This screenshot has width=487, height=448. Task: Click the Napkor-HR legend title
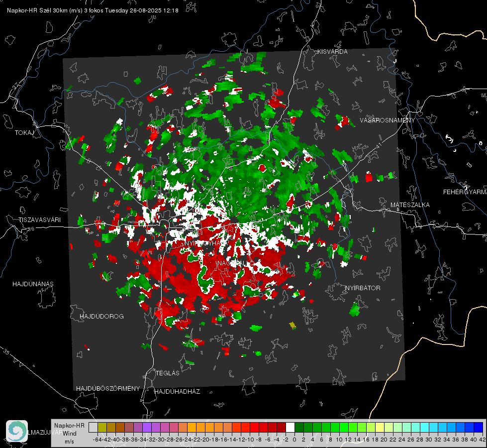coord(69,425)
